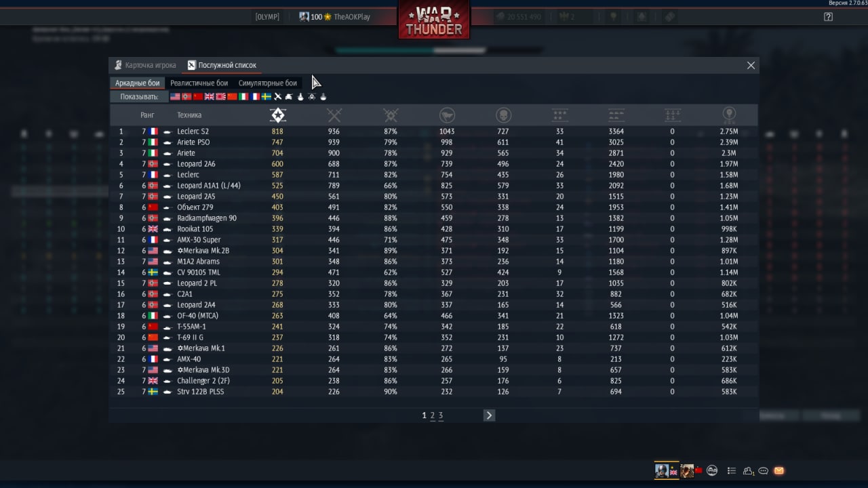Sort by highlighted star emblem column
Viewport: 868px width, 488px height.
pos(277,115)
